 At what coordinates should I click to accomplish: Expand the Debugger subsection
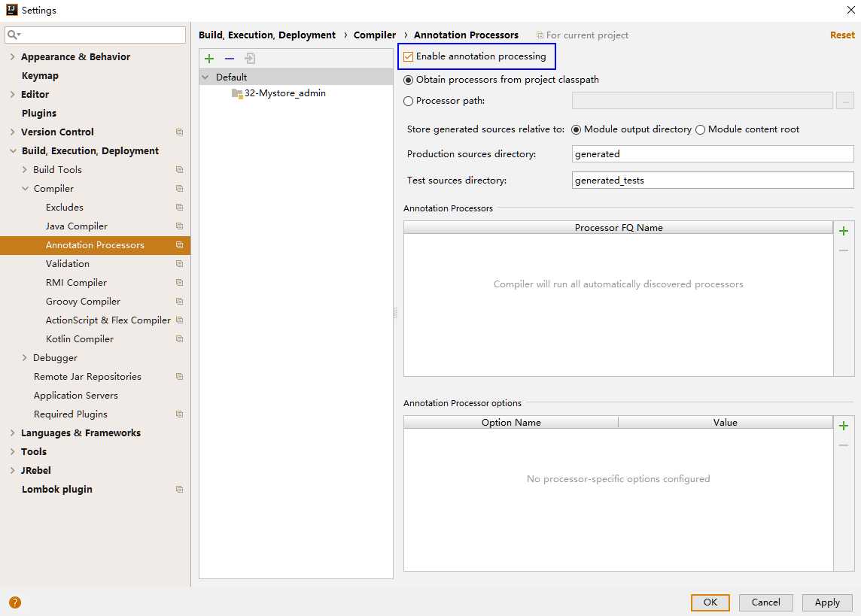(24, 358)
